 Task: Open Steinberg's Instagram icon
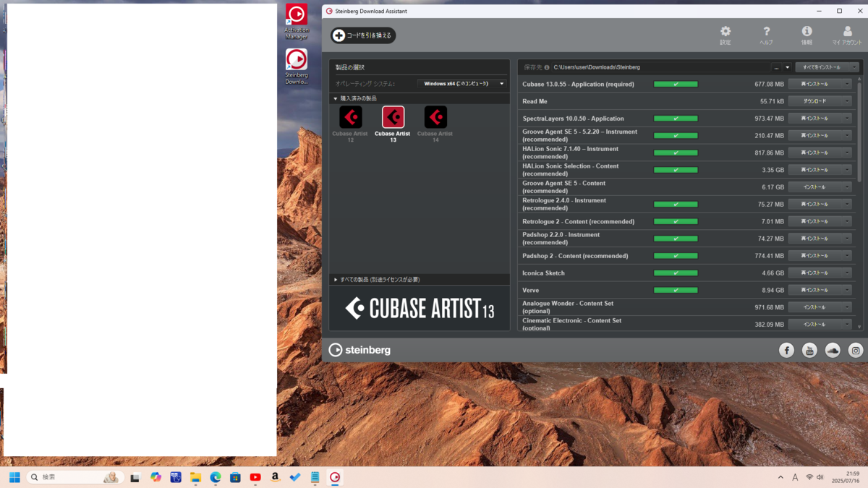pyautogui.click(x=856, y=350)
